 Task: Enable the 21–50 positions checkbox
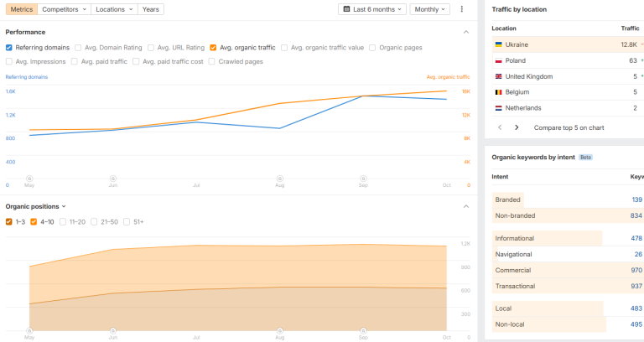coord(94,221)
